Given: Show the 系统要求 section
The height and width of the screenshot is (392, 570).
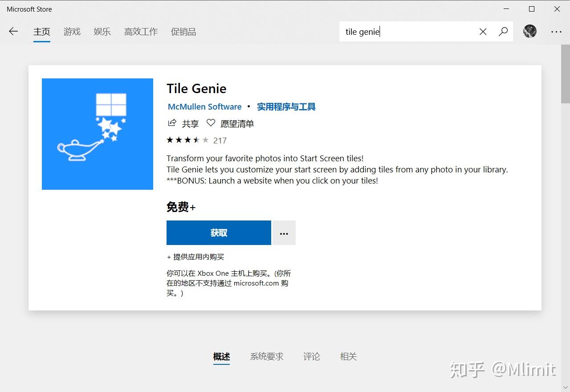Looking at the screenshot, I should 267,356.
